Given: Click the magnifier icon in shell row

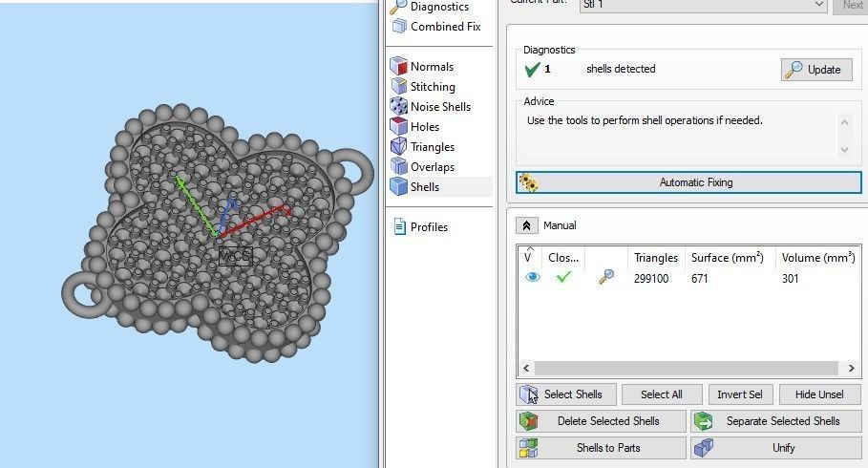Looking at the screenshot, I should tap(606, 277).
